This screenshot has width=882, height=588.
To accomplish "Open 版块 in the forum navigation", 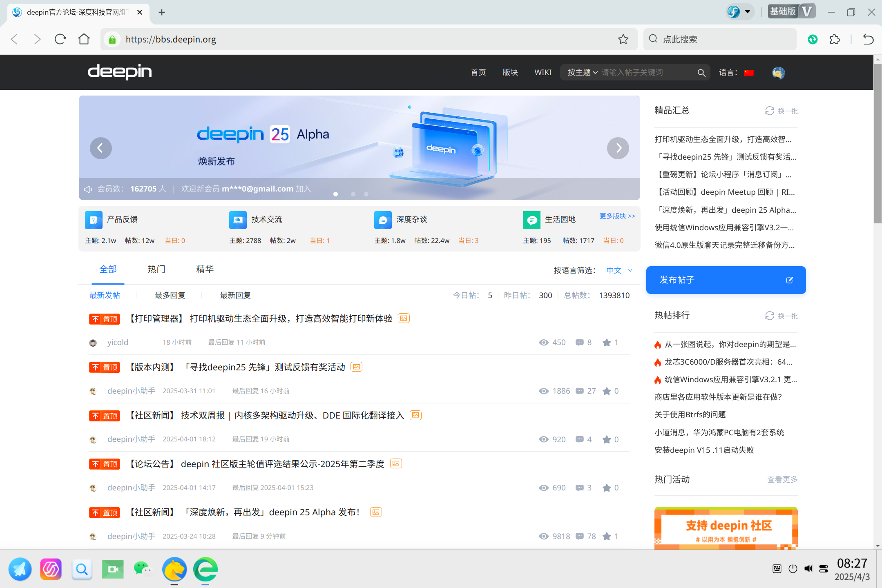I will [510, 73].
